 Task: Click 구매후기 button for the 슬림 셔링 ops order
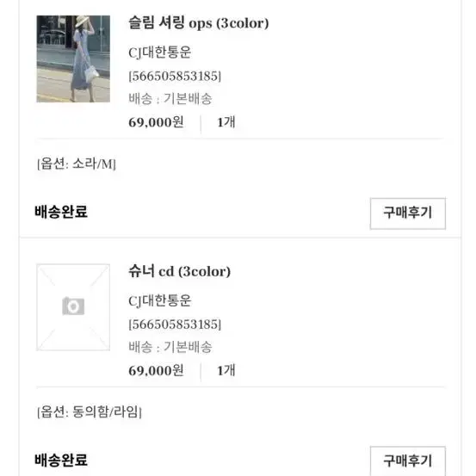click(x=408, y=213)
